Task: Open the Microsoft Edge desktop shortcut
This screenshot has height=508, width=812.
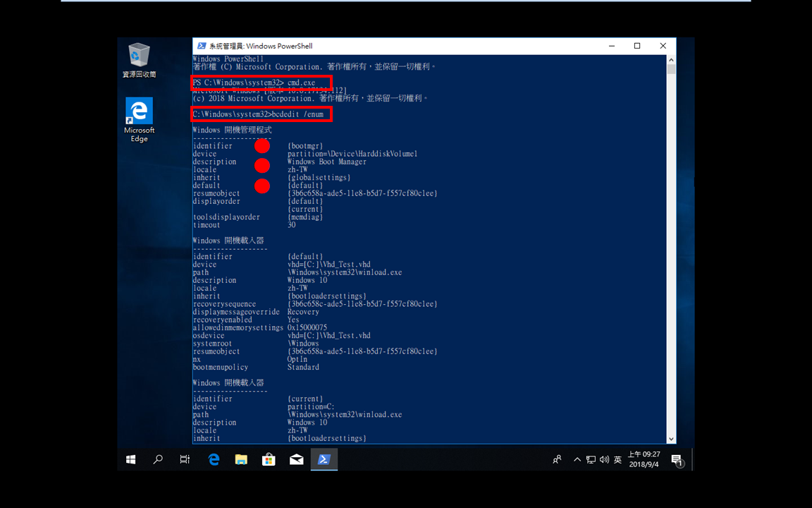Action: coord(139,119)
